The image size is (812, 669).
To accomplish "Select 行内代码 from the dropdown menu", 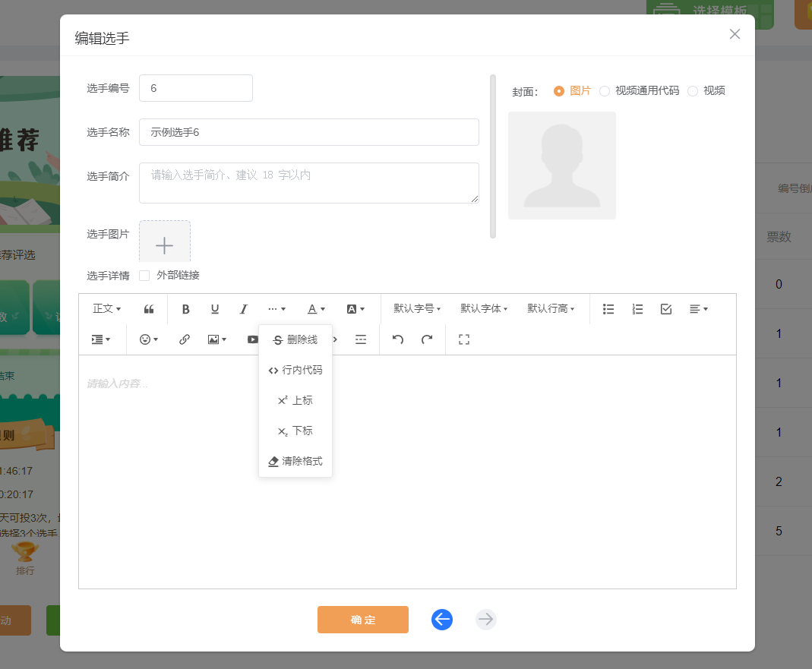I will coord(295,371).
